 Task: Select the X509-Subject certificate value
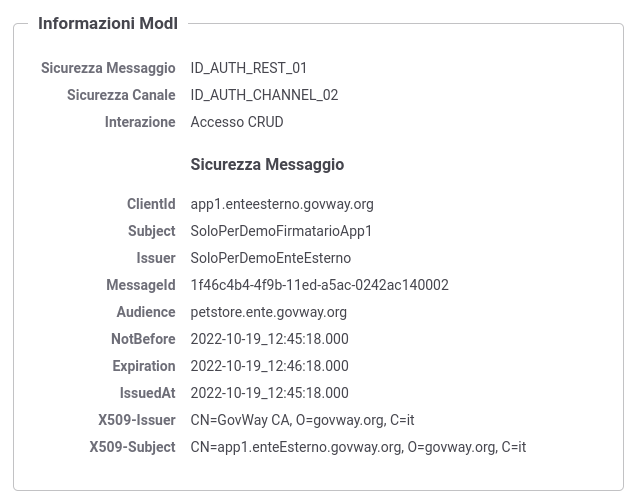click(358, 447)
